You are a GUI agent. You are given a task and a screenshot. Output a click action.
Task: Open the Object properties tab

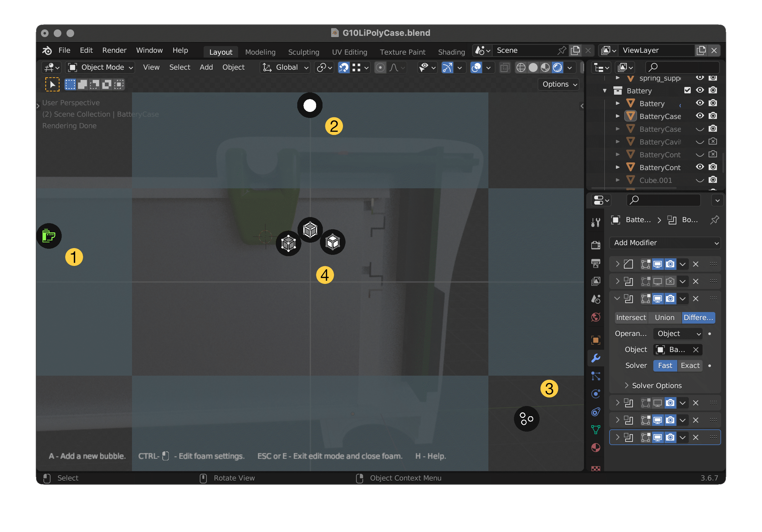(x=596, y=340)
